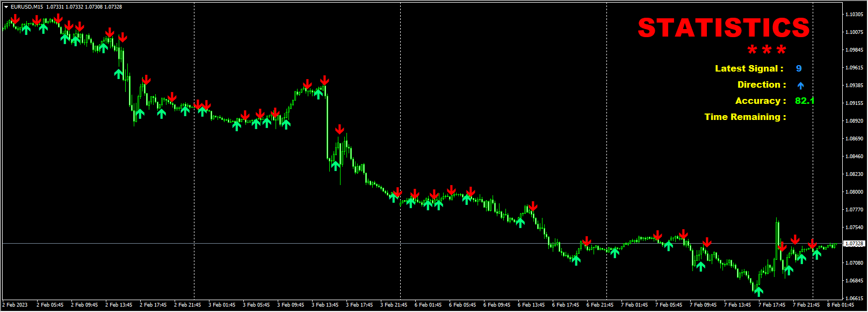Image resolution: width=868 pixels, height=312 pixels.
Task: Click price scale value 1.09155
Action: click(854, 103)
